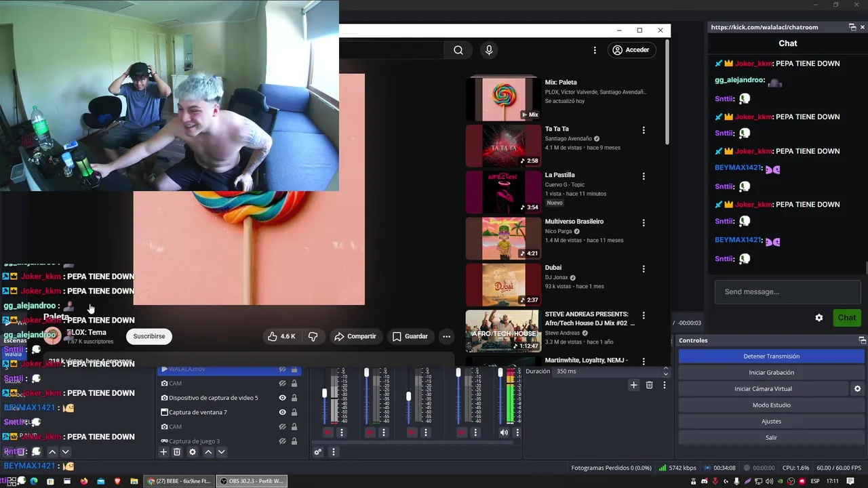Viewport: 868px width, 488px height.
Task: Click the Salir button in Controles
Action: click(x=771, y=438)
